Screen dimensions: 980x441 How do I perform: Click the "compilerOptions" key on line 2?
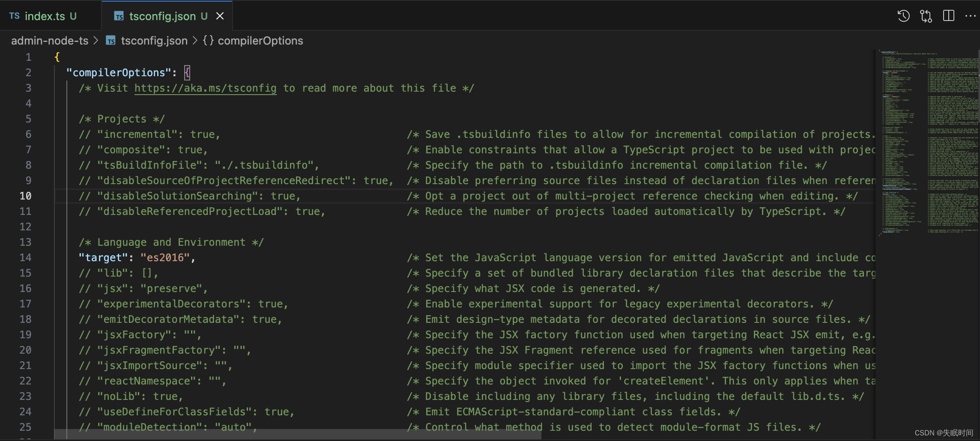119,73
